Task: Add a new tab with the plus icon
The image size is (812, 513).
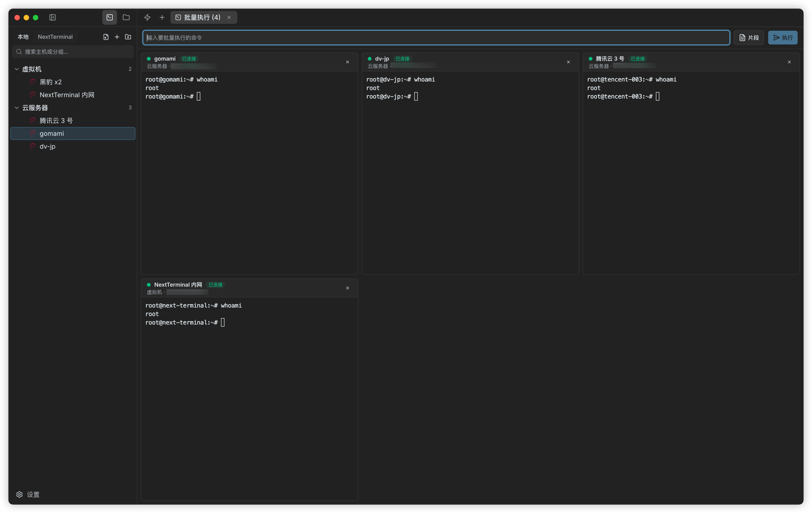Action: (x=162, y=17)
